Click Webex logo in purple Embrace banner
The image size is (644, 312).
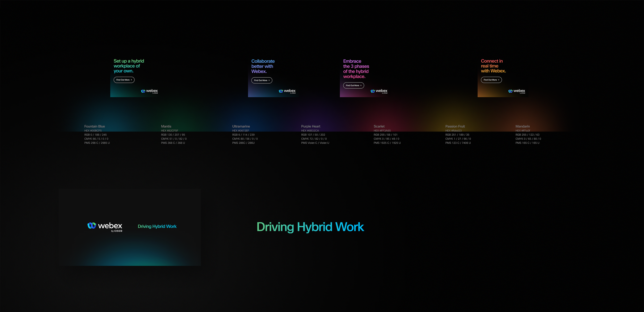(379, 91)
